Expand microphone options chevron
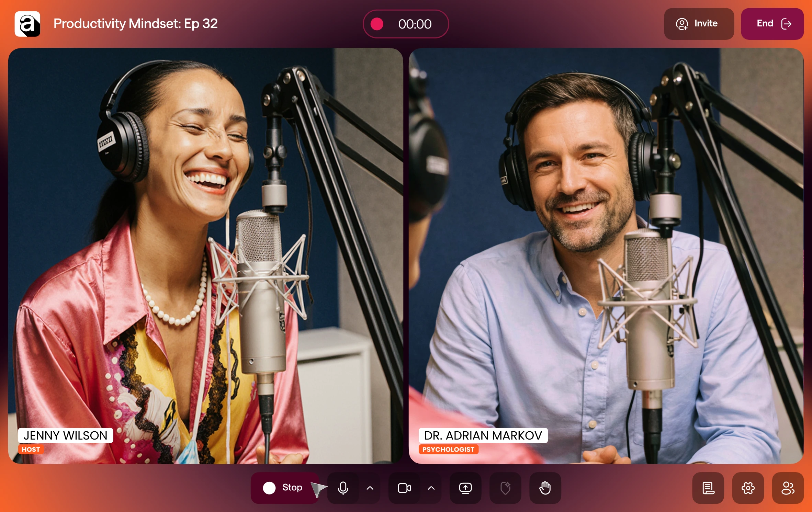 pos(370,488)
